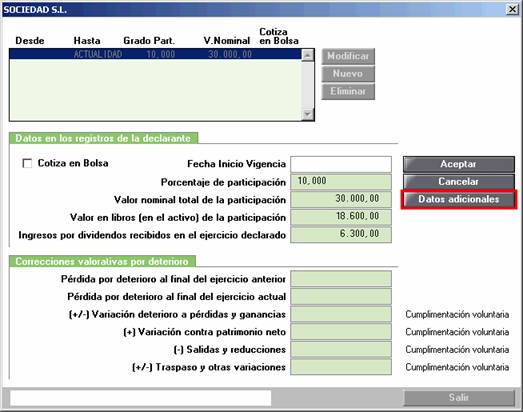This screenshot has height=412, width=523.
Task: Click the Datos en los registros heading
Action: coord(103,138)
